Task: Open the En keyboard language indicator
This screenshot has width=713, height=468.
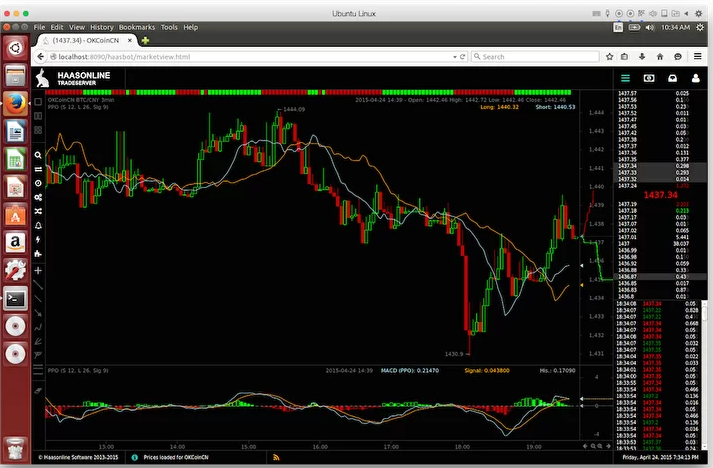Action: coord(618,27)
